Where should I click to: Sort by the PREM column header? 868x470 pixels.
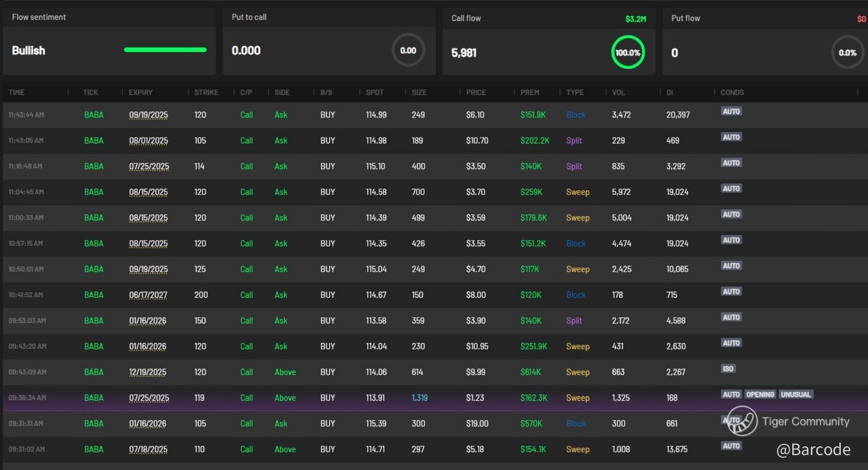pos(530,92)
